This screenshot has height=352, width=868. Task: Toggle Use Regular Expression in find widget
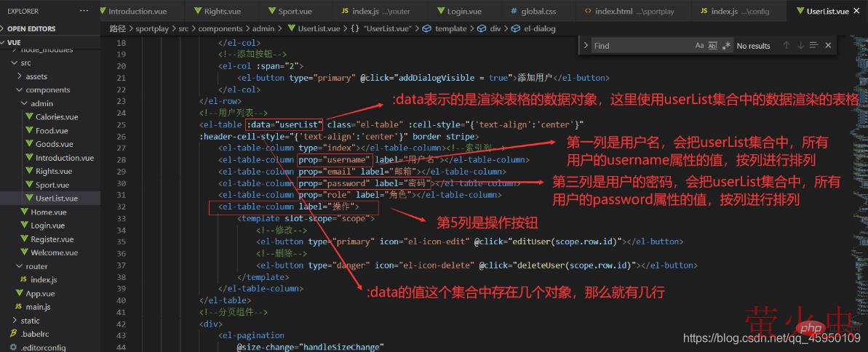click(x=725, y=46)
